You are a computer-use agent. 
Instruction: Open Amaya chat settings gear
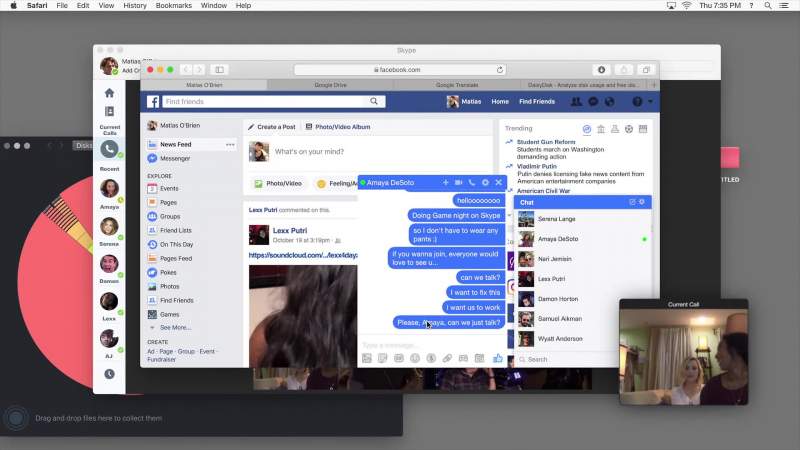click(485, 182)
